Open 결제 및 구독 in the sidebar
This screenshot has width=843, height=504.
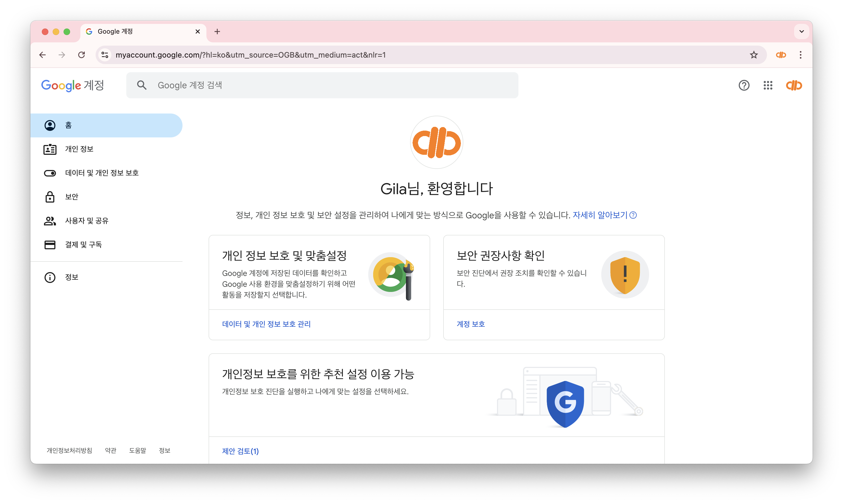(106, 244)
